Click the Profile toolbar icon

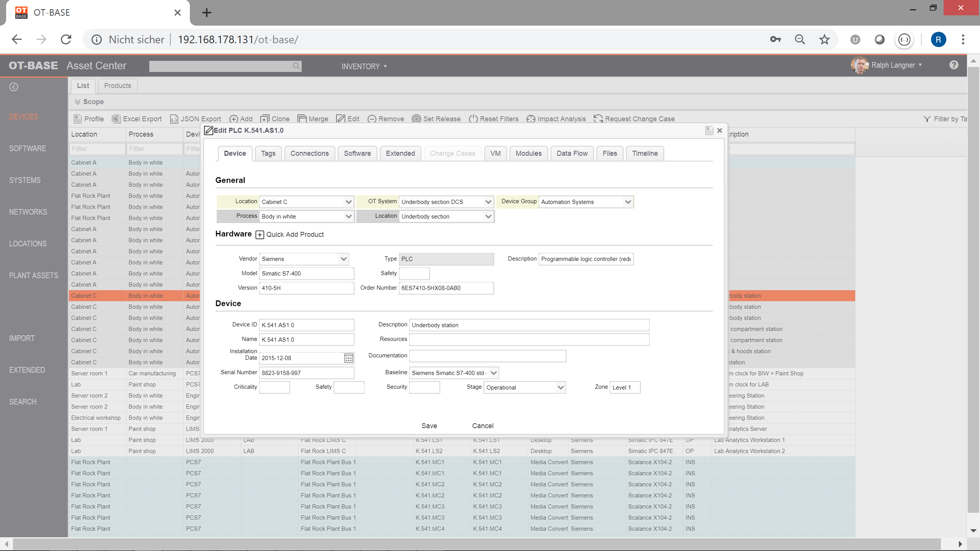point(78,119)
